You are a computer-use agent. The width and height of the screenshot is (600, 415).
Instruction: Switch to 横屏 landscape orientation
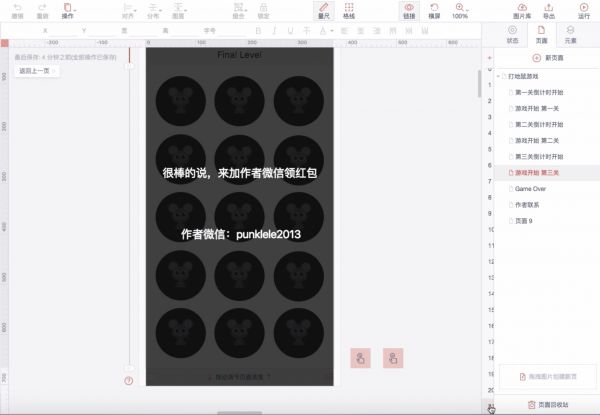(x=434, y=11)
